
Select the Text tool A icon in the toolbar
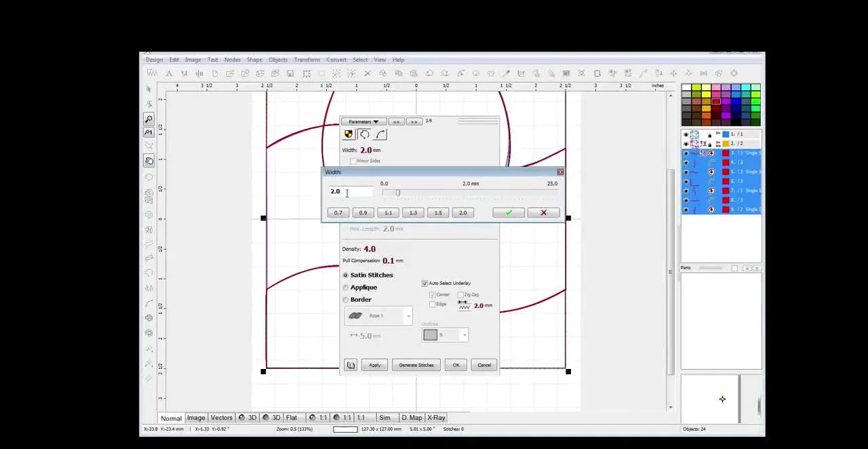click(x=169, y=73)
